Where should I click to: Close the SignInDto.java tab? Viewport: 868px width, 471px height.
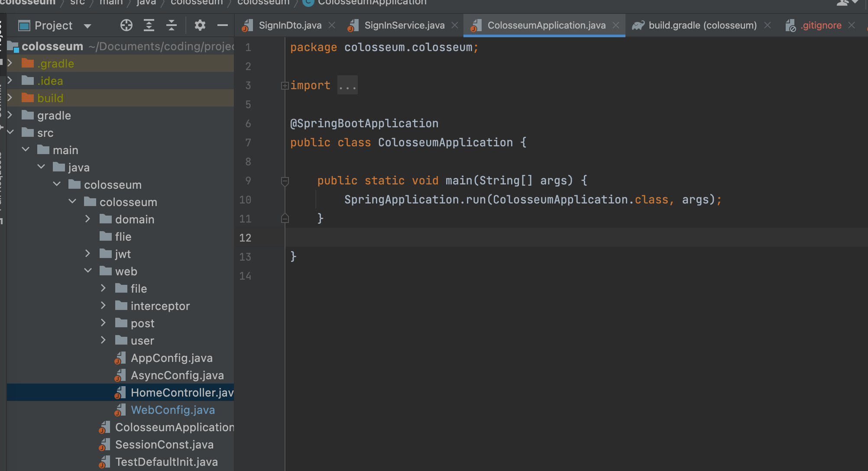(332, 26)
